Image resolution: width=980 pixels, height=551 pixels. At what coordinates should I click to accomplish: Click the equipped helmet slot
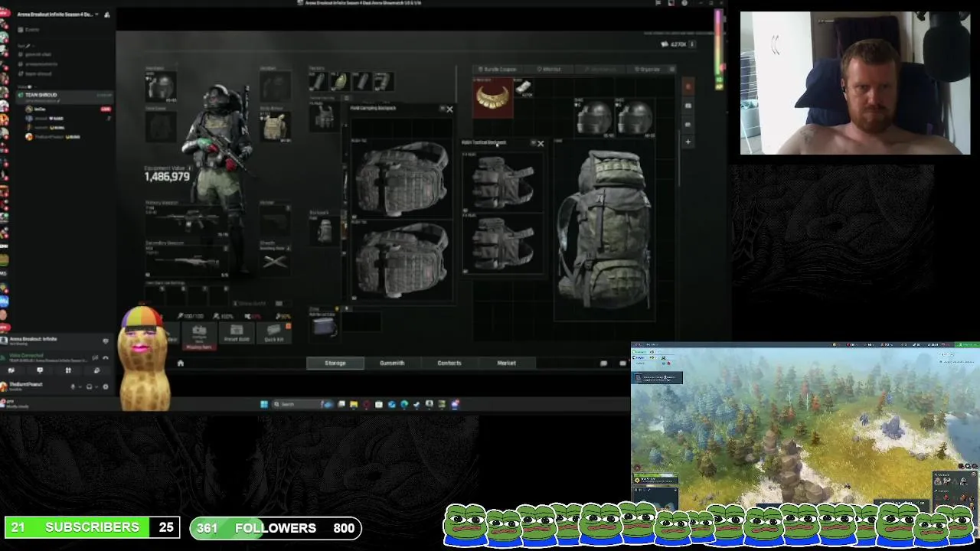160,85
